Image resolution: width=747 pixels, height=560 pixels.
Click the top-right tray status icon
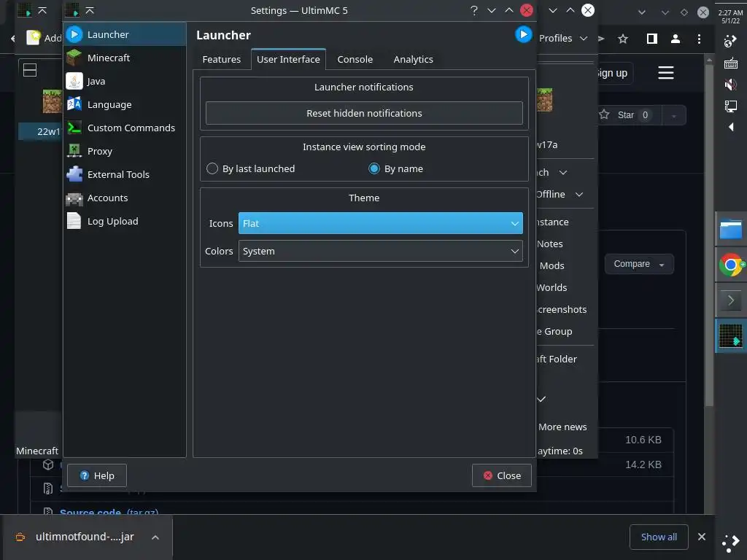(x=729, y=42)
